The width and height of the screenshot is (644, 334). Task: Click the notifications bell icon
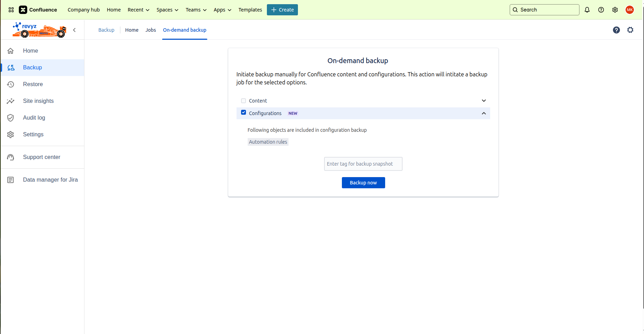click(587, 10)
